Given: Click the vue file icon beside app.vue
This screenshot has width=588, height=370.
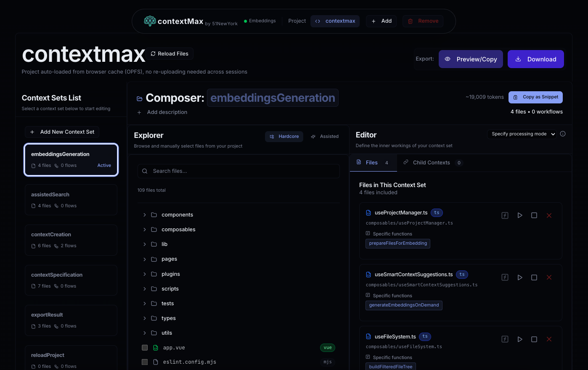Looking at the screenshot, I should pos(156,348).
